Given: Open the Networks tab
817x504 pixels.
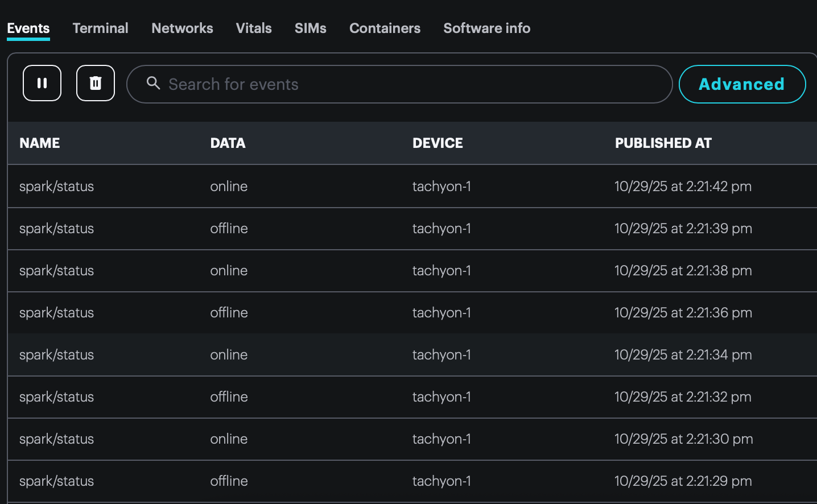Looking at the screenshot, I should [182, 28].
